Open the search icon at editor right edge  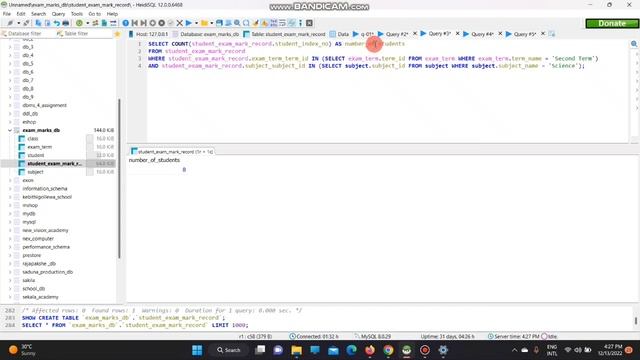634,44
